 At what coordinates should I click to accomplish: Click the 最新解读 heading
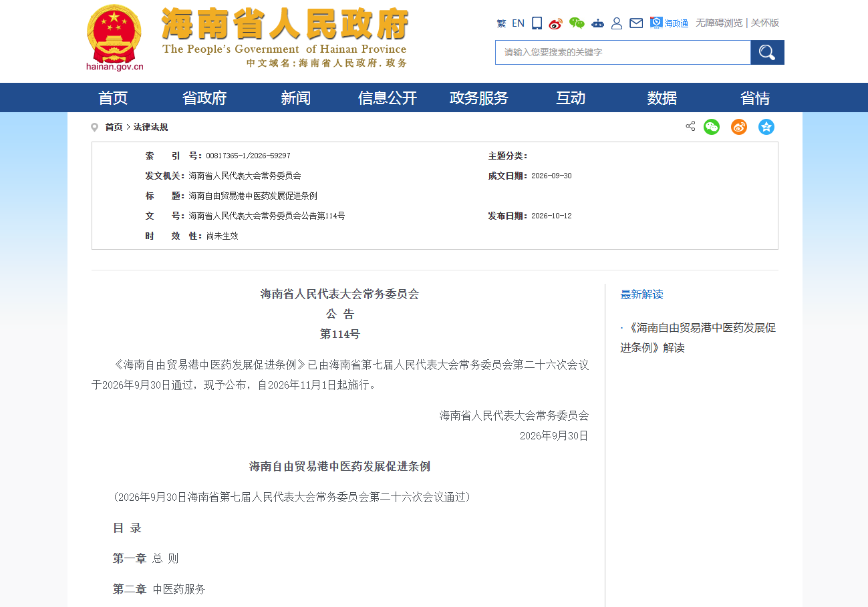click(x=641, y=294)
